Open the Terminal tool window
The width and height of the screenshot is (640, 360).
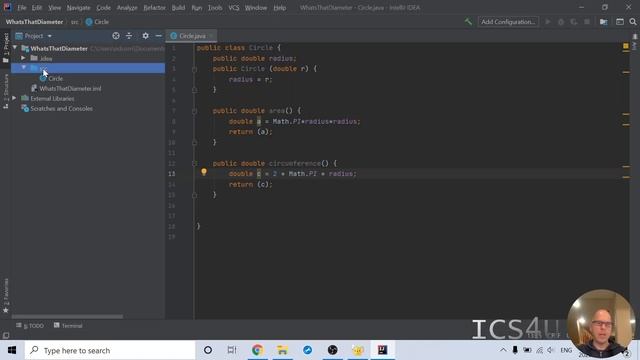68,326
